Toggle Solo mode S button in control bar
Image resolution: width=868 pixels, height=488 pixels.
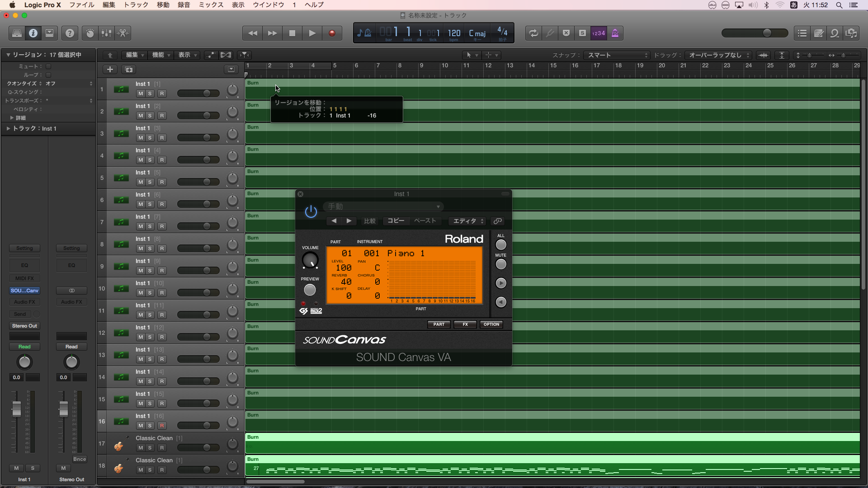pyautogui.click(x=582, y=33)
